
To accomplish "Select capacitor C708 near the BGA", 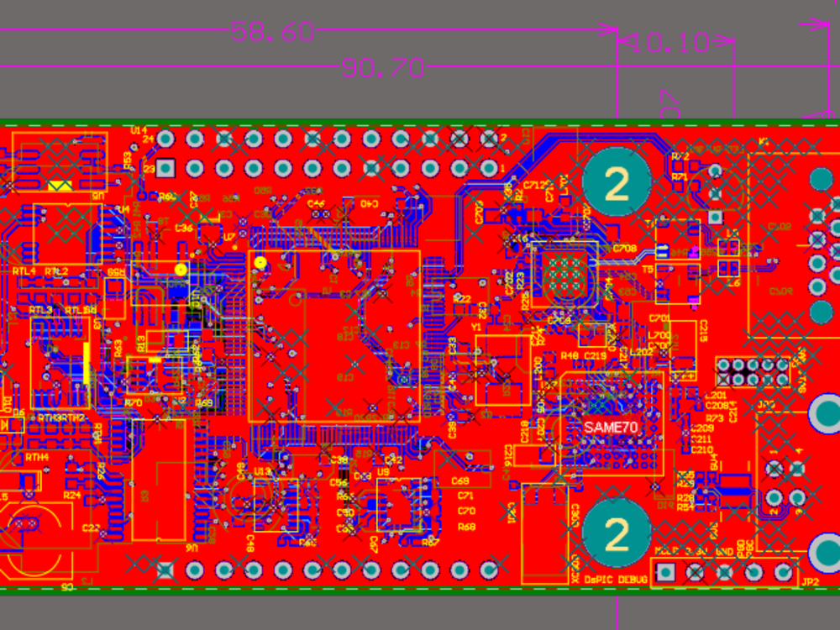I will (623, 248).
